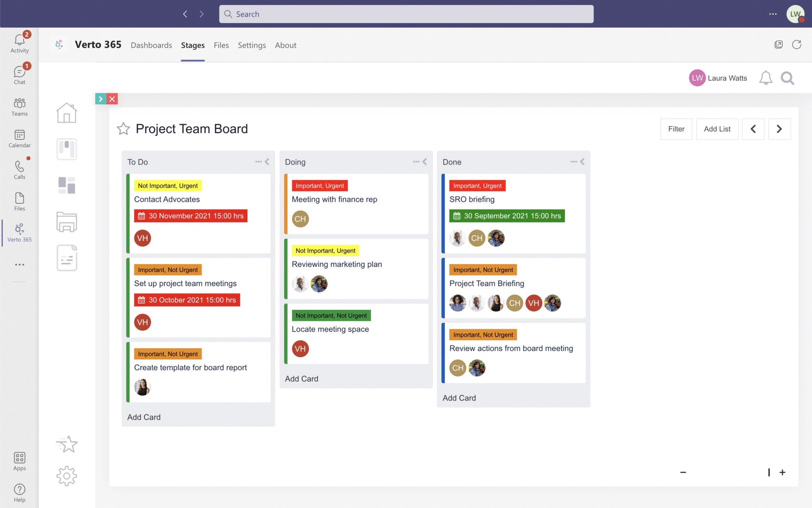The image size is (812, 508).
Task: Click the Filter button
Action: click(x=676, y=129)
